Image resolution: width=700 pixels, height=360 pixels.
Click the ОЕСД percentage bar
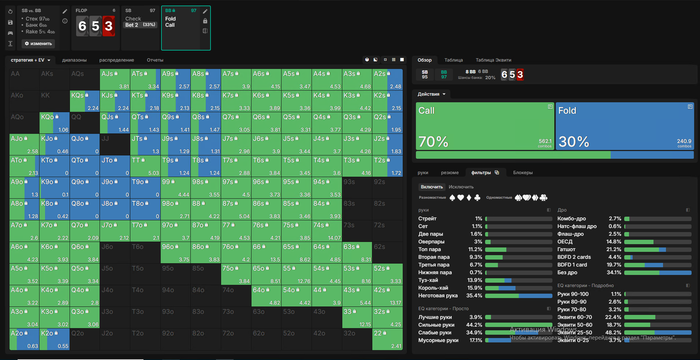coord(658,242)
